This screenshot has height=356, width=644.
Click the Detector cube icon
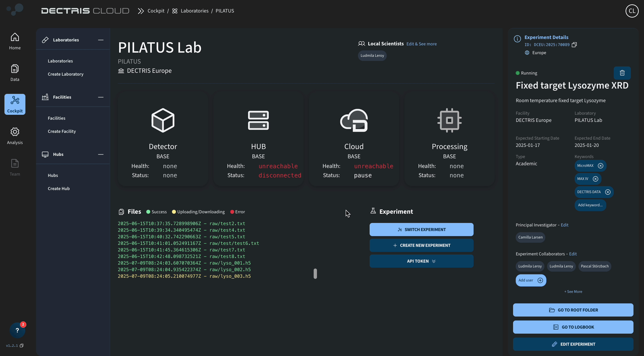tap(163, 120)
